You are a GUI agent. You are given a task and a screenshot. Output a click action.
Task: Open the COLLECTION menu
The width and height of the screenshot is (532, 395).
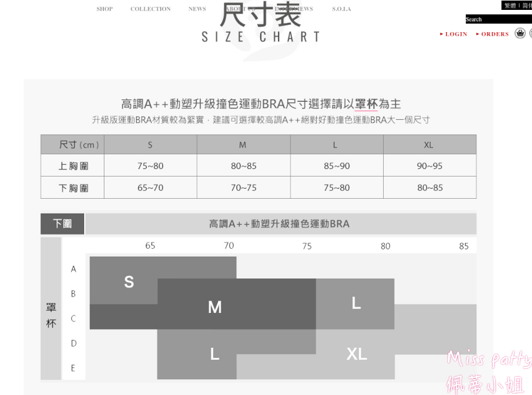150,9
